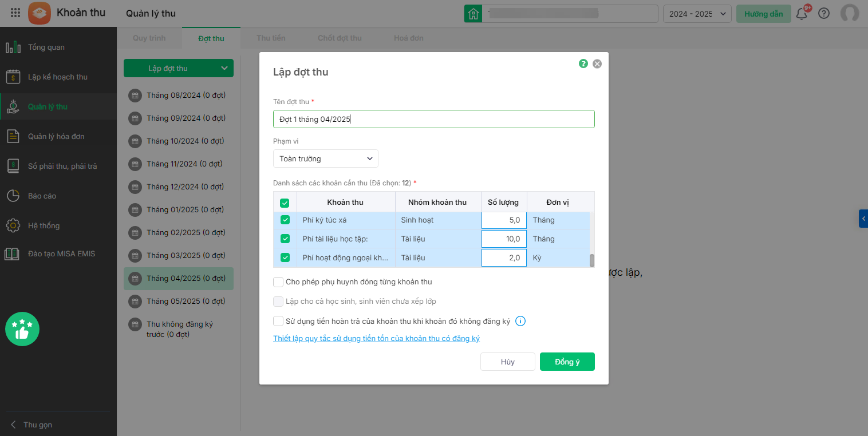Check Lập cho cả học sinh chưa xếp lớp

278,302
